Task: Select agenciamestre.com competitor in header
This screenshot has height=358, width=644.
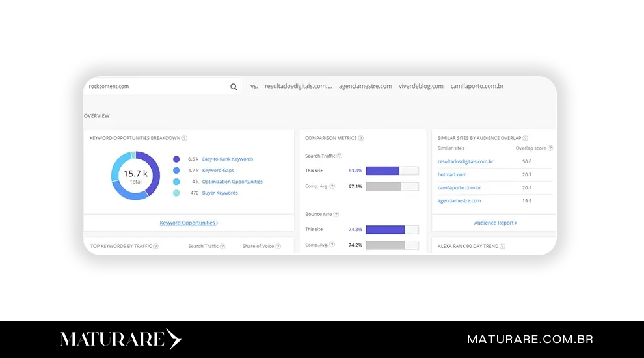Action: (x=365, y=86)
